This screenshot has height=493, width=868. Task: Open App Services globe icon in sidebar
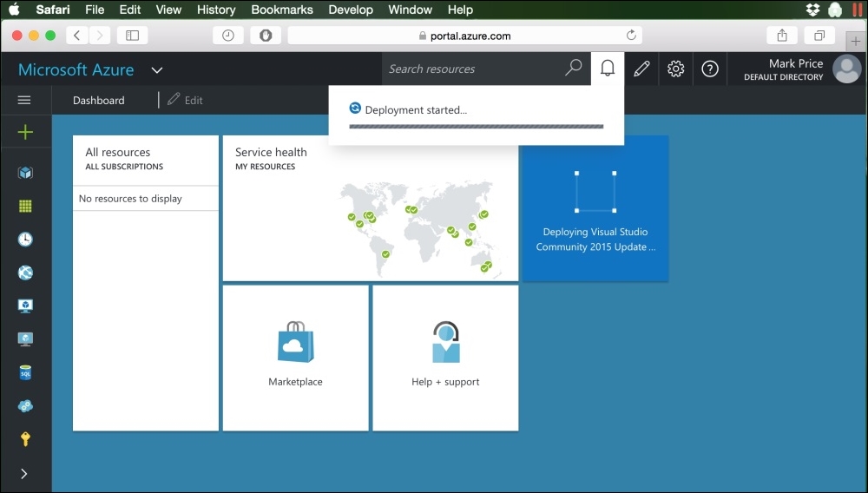pos(25,273)
